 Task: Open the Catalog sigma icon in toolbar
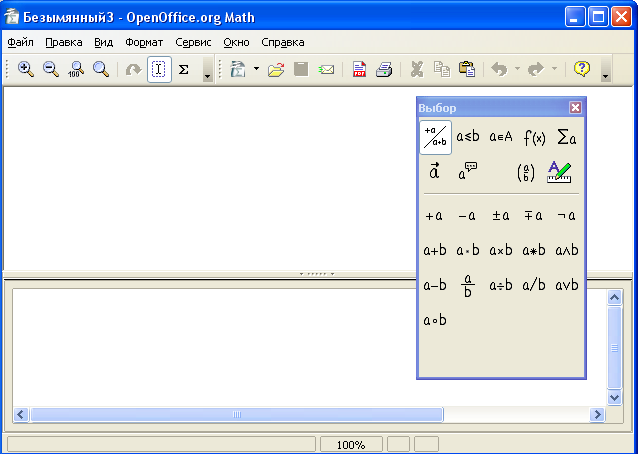pos(184,69)
